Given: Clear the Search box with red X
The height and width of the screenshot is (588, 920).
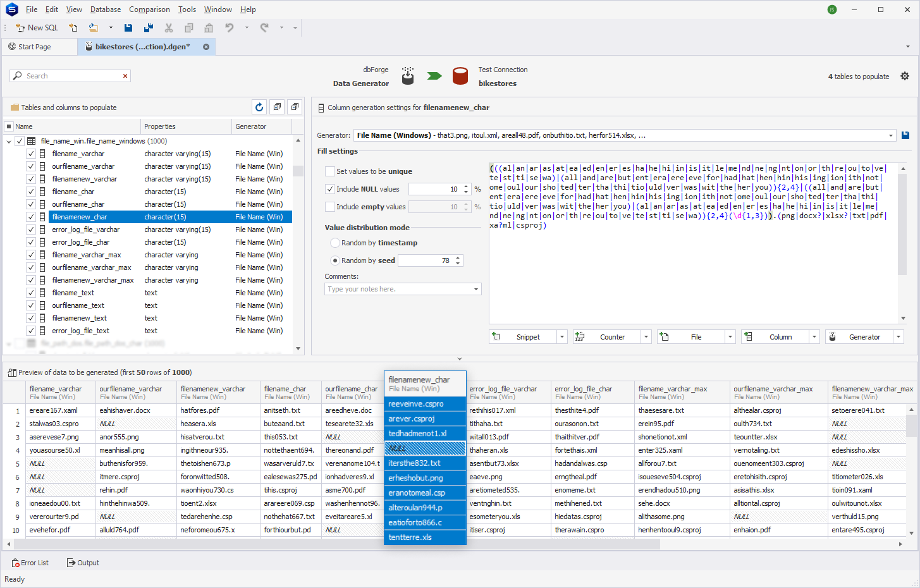Looking at the screenshot, I should pos(125,76).
